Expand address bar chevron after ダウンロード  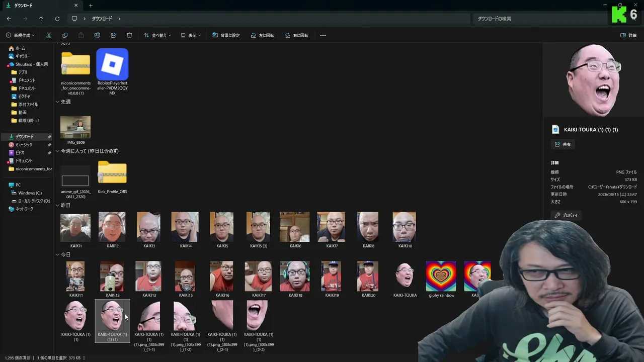click(119, 19)
